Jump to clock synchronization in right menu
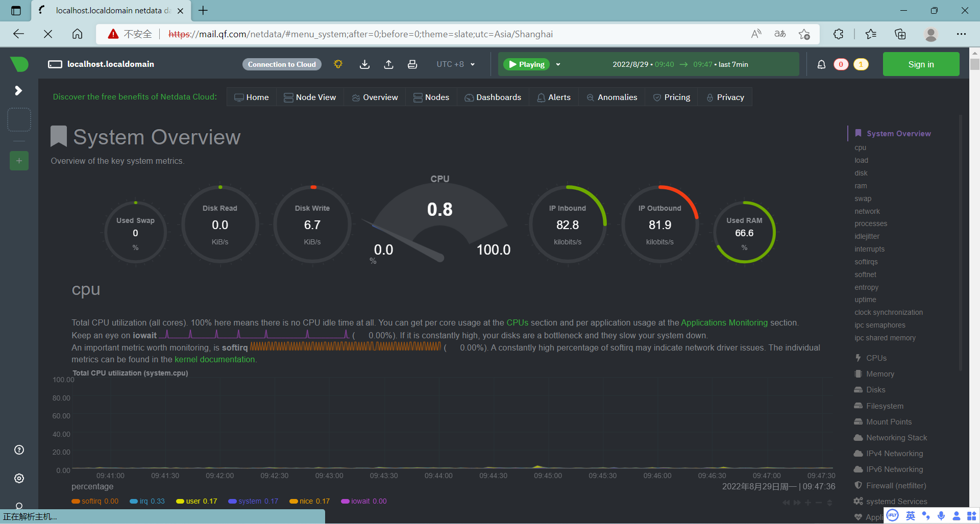The image size is (980, 524). pos(889,312)
